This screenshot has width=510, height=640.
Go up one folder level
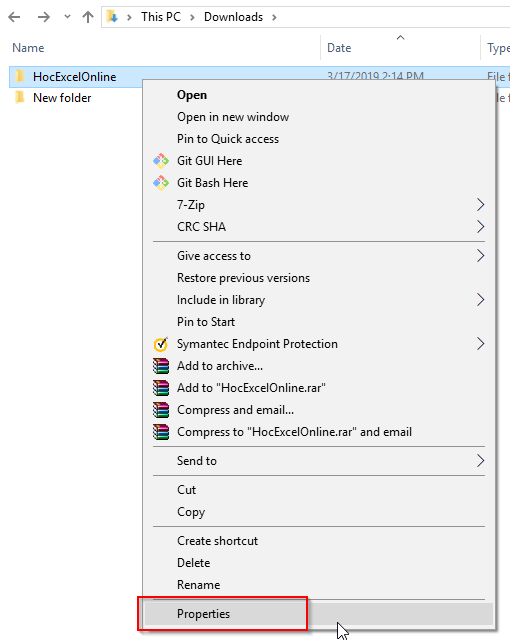(x=88, y=17)
